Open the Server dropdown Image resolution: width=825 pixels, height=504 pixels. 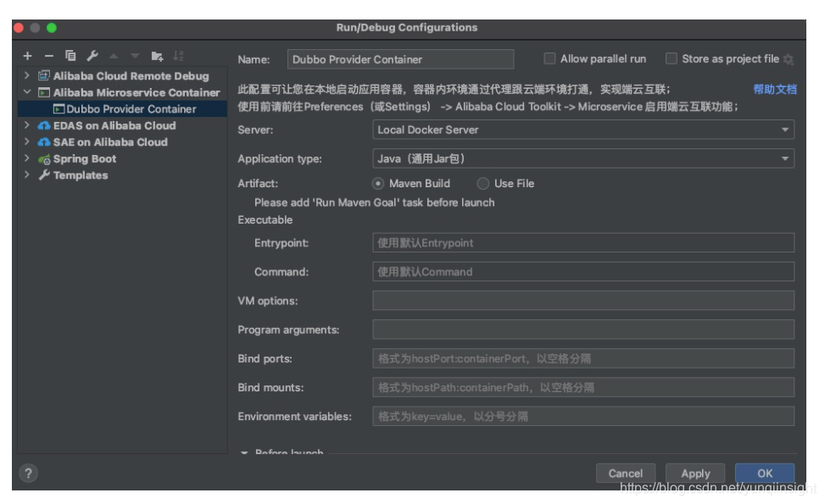coord(583,130)
